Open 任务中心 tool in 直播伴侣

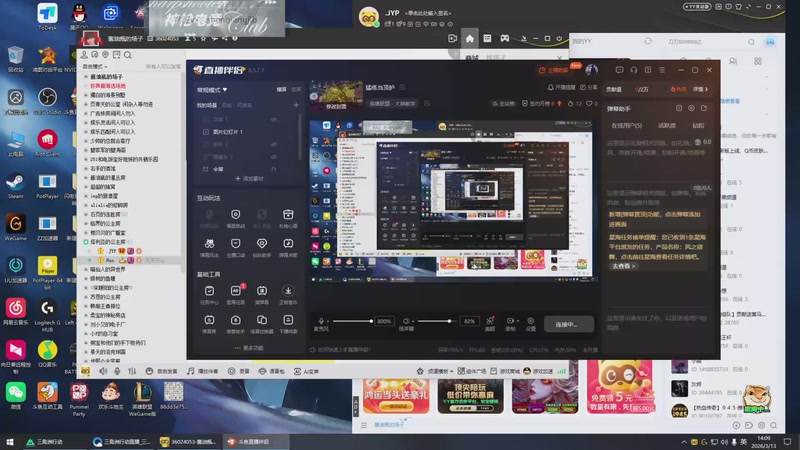click(209, 295)
